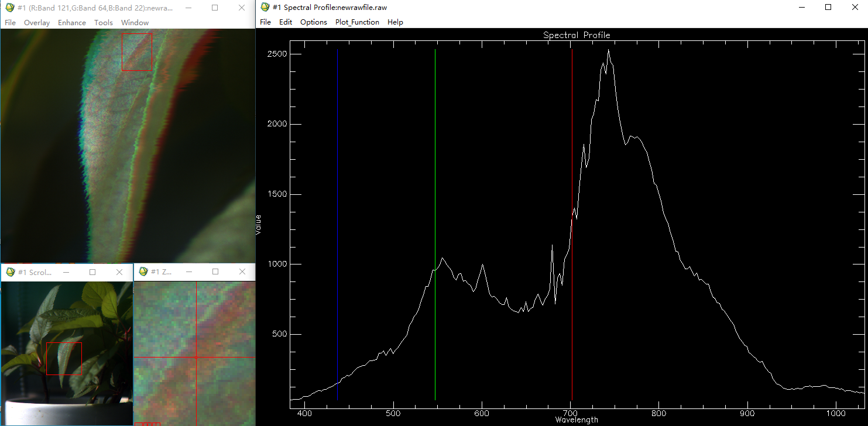
Task: Click the 900 x-axis tick label
Action: coord(747,412)
